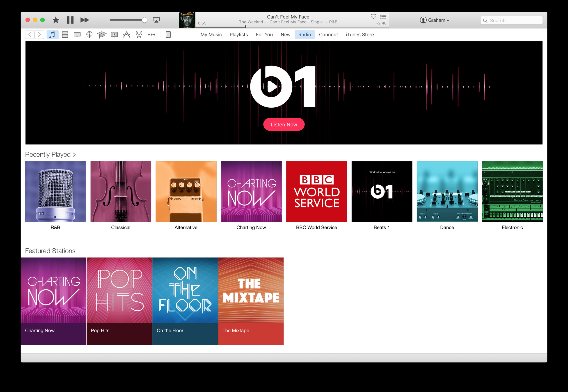The width and height of the screenshot is (568, 392).
Task: Go to the iTunes Store tab
Action: tap(360, 35)
